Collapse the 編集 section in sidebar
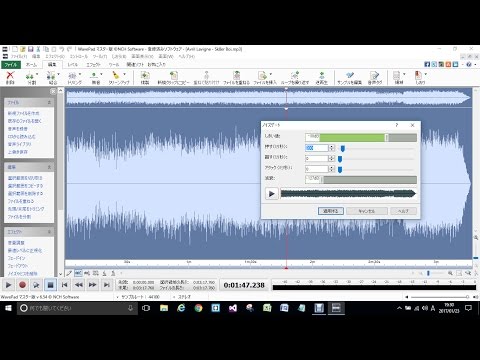 pos(49,167)
